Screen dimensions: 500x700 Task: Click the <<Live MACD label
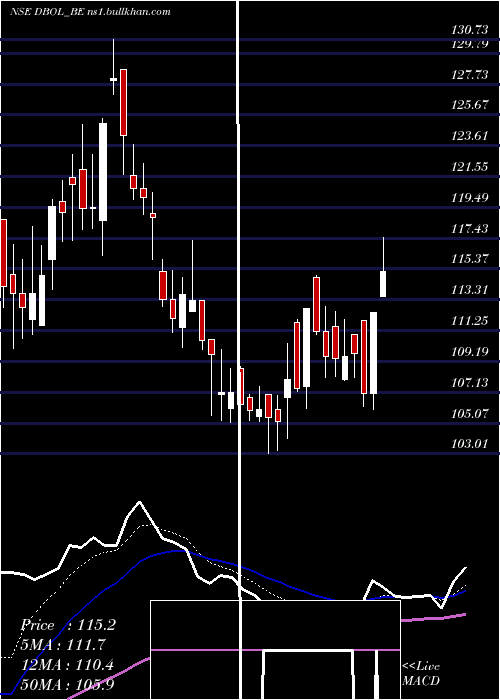[421, 673]
